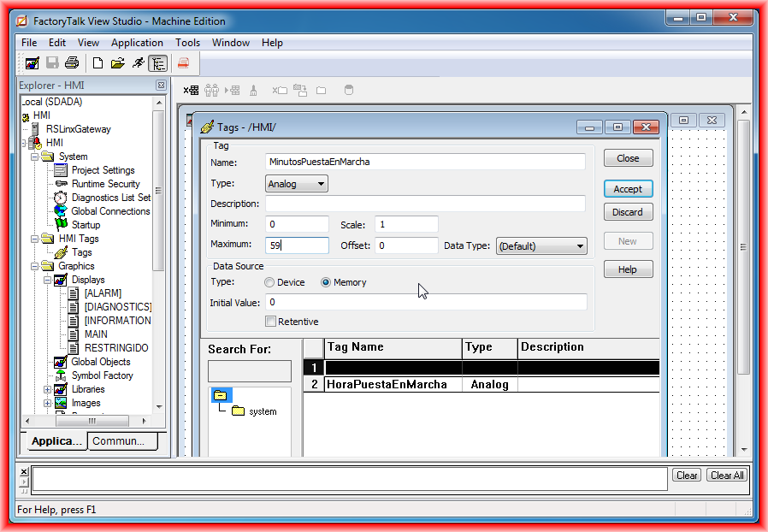Open Global Connections in the explorer tree
Screen dimensions: 768x532
(110, 211)
